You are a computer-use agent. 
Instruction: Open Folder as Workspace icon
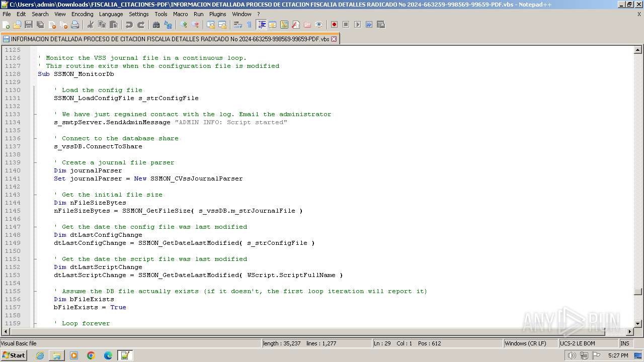tap(307, 25)
